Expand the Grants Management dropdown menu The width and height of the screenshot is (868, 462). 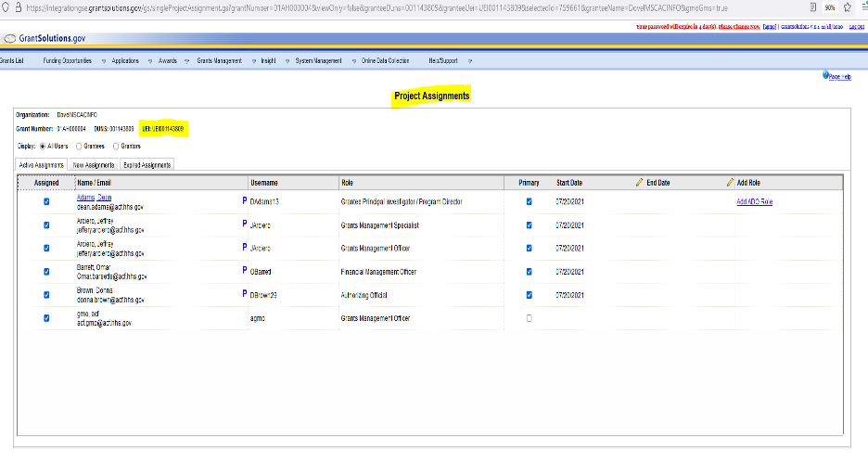[x=220, y=60]
